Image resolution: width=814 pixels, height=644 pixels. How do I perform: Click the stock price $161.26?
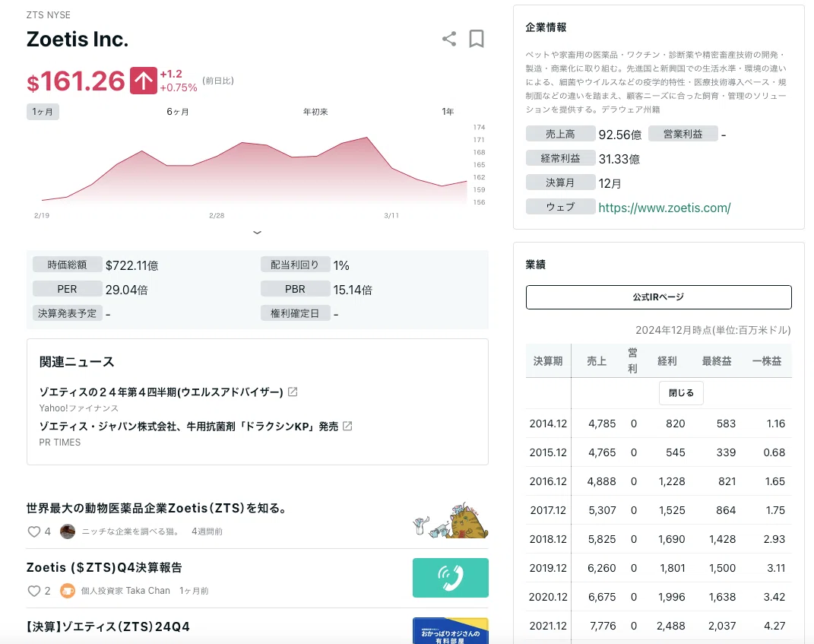click(x=76, y=81)
